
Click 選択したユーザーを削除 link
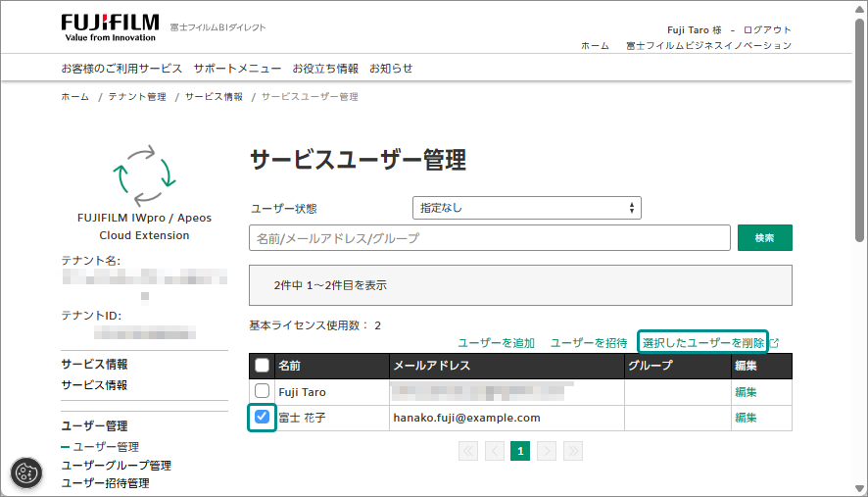pos(702,343)
